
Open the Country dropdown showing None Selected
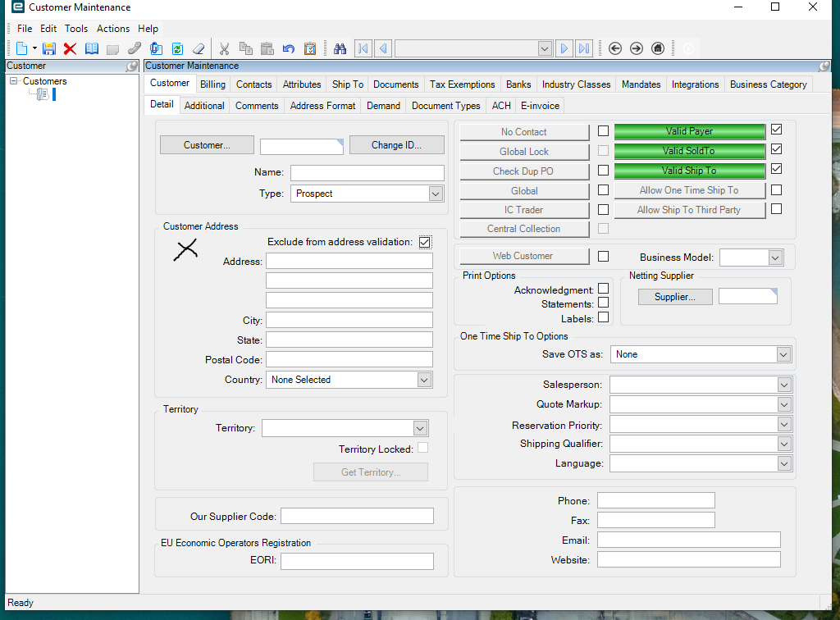click(x=423, y=379)
